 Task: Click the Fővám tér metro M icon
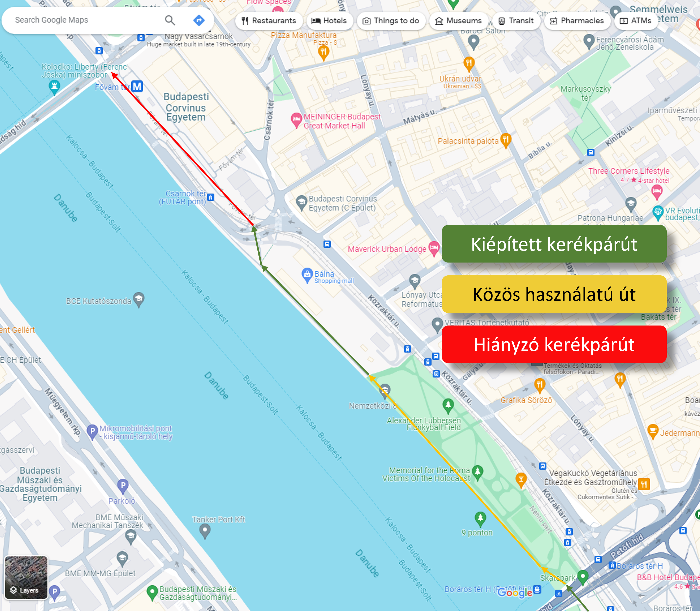(x=137, y=86)
